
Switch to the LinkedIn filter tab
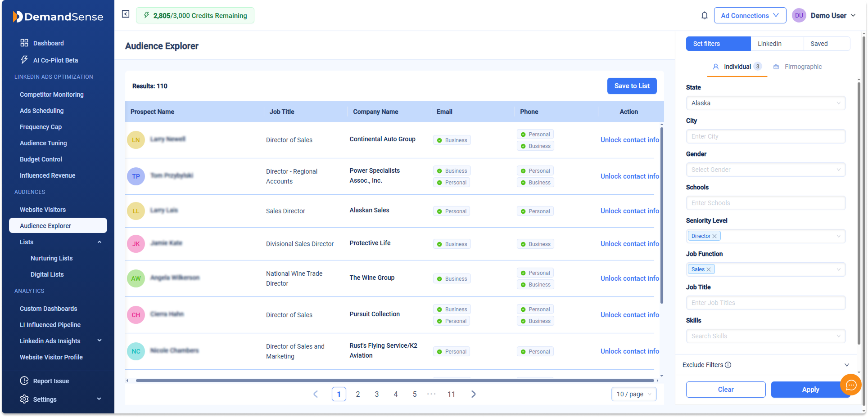[769, 44]
